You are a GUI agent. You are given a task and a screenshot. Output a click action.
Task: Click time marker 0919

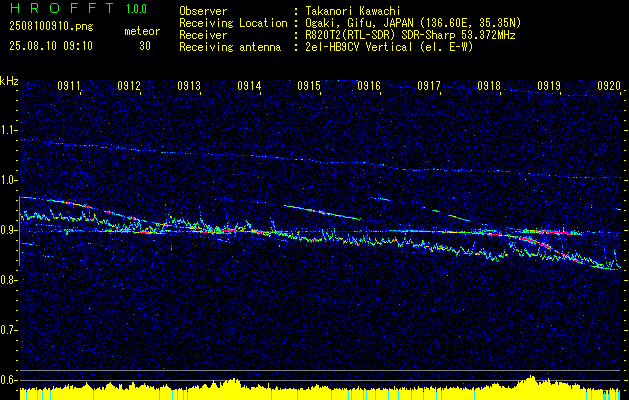click(x=549, y=85)
